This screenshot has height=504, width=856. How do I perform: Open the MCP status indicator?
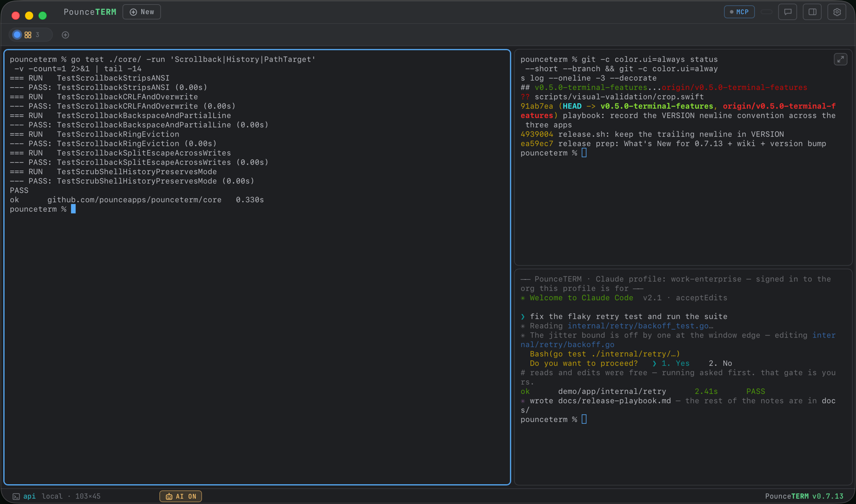tap(739, 12)
